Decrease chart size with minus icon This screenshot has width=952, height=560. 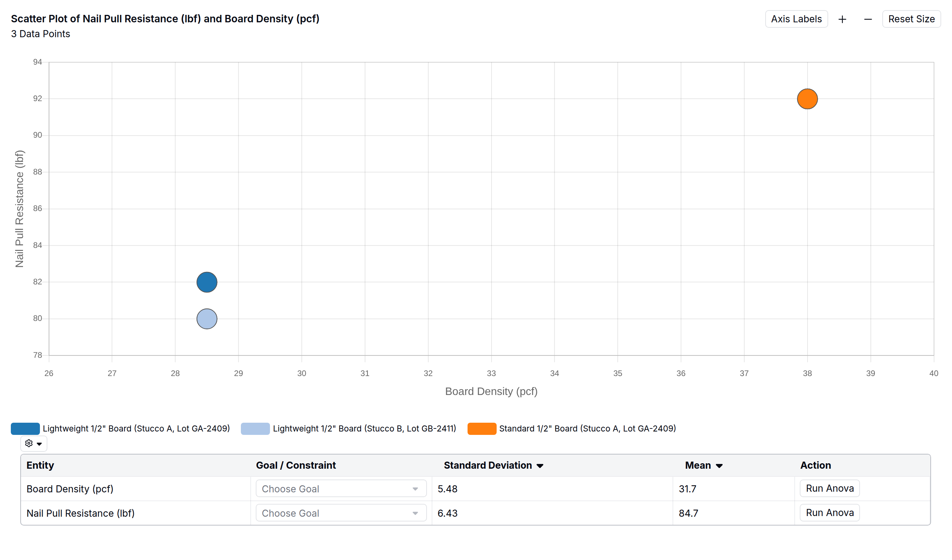click(x=868, y=19)
